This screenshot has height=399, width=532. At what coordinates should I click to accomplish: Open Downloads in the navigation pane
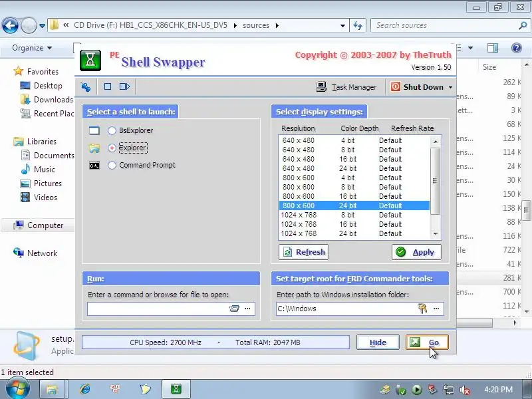[47, 99]
